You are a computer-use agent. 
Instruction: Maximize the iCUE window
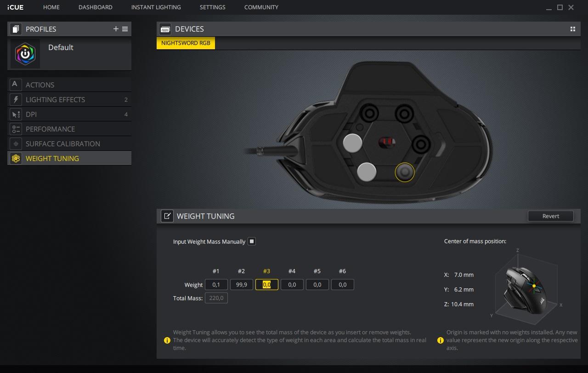[560, 7]
